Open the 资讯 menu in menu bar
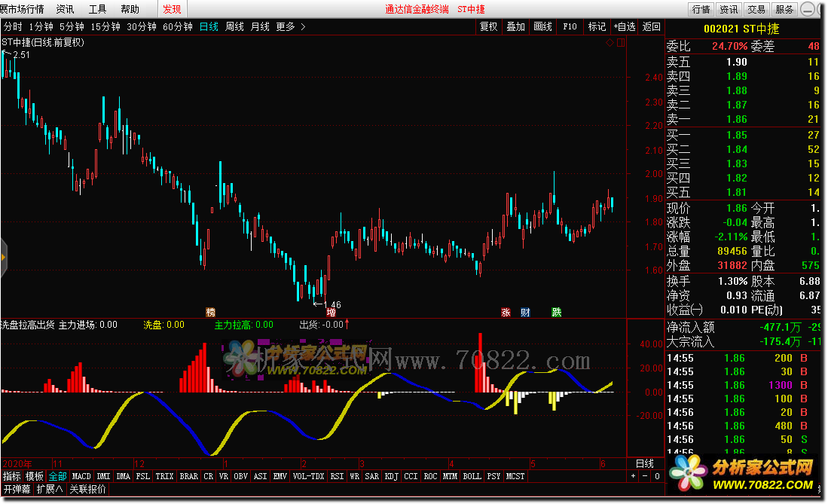 point(65,9)
